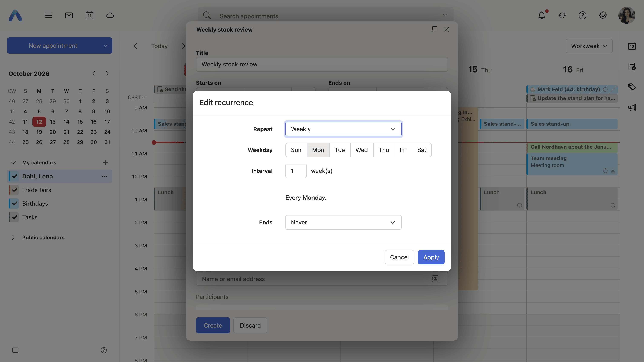
Task: Open mini calendar side panel icon
Action: tap(632, 46)
